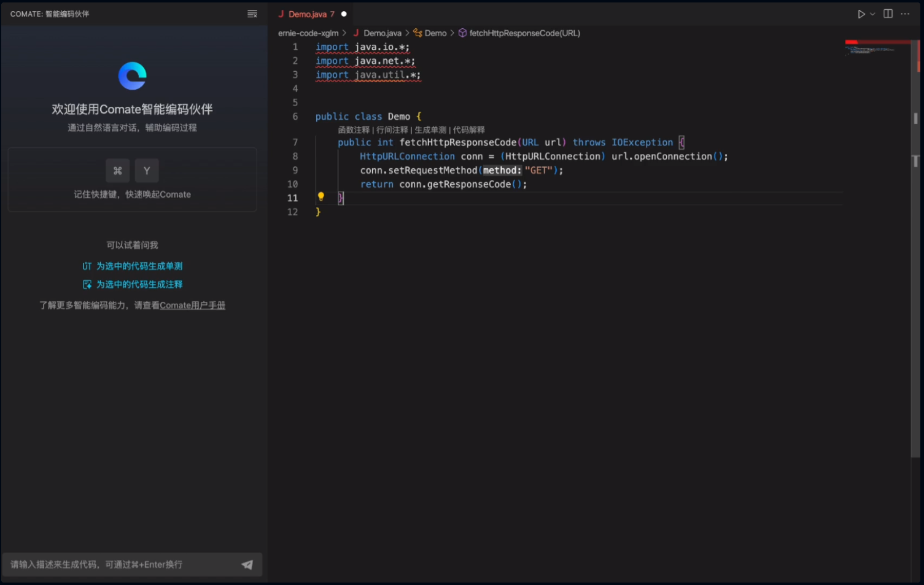The height and width of the screenshot is (585, 924).
Task: Open the run options dropdown arrow
Action: 872,14
